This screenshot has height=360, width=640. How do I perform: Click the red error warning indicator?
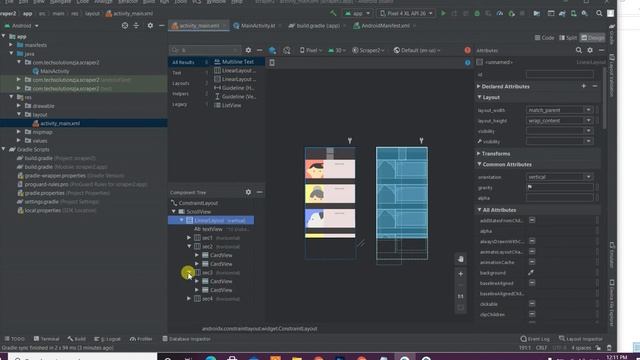[467, 50]
